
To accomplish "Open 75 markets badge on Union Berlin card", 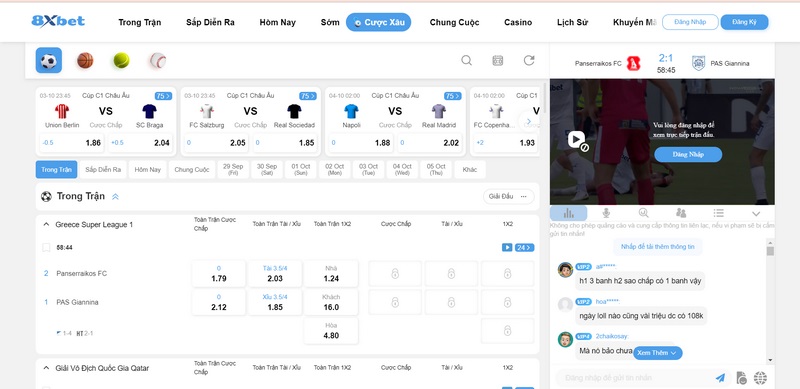I will click(x=163, y=96).
